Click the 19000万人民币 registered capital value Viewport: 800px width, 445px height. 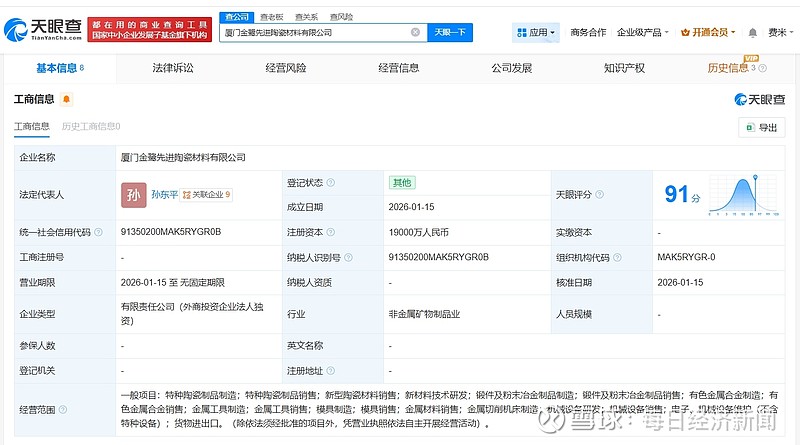[x=419, y=232]
